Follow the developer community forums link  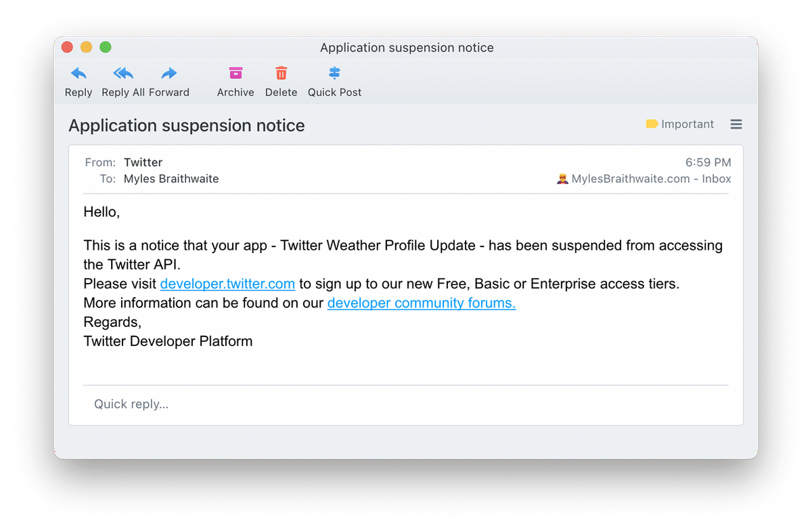[x=421, y=303]
